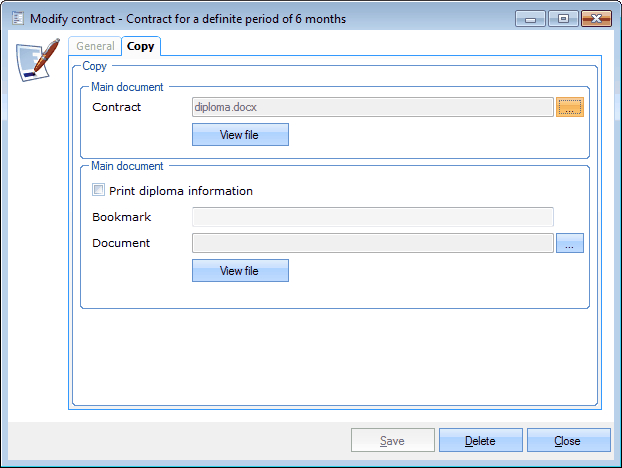
Task: Click the Contract field showing diploma.docx
Action: 372,107
